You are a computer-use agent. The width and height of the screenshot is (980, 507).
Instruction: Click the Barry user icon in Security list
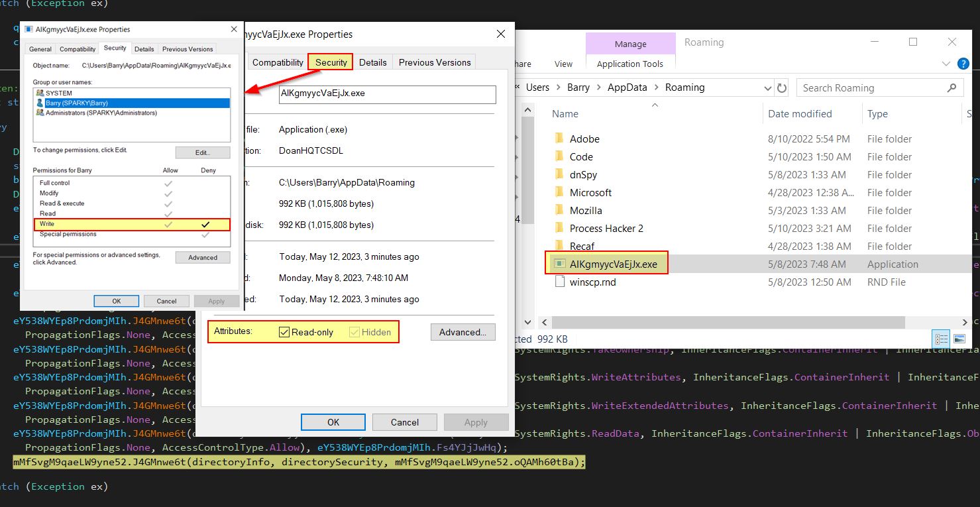(40, 103)
